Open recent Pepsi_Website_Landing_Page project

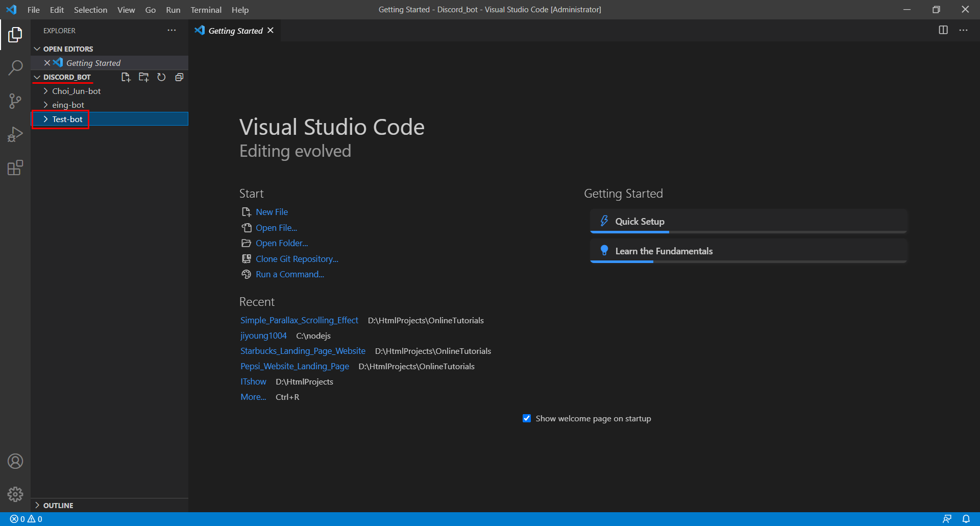(295, 366)
